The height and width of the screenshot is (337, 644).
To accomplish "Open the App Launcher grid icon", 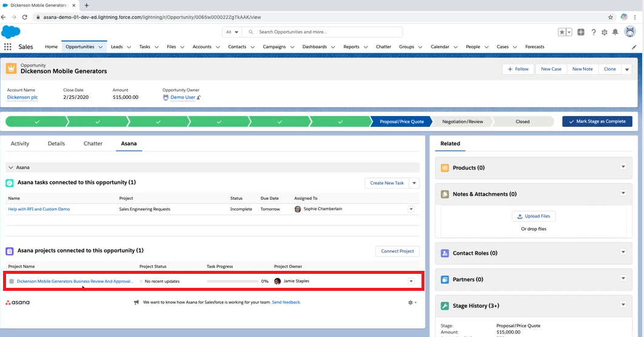I will pyautogui.click(x=7, y=47).
